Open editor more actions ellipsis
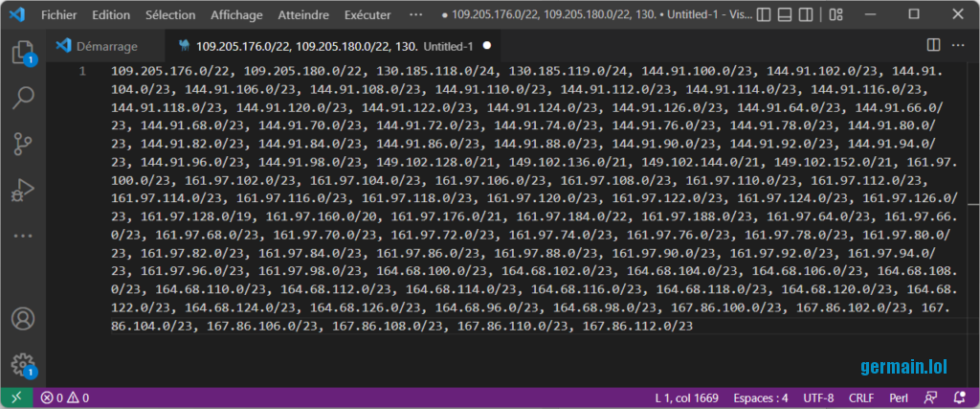Viewport: 980px width, 409px height. click(958, 46)
